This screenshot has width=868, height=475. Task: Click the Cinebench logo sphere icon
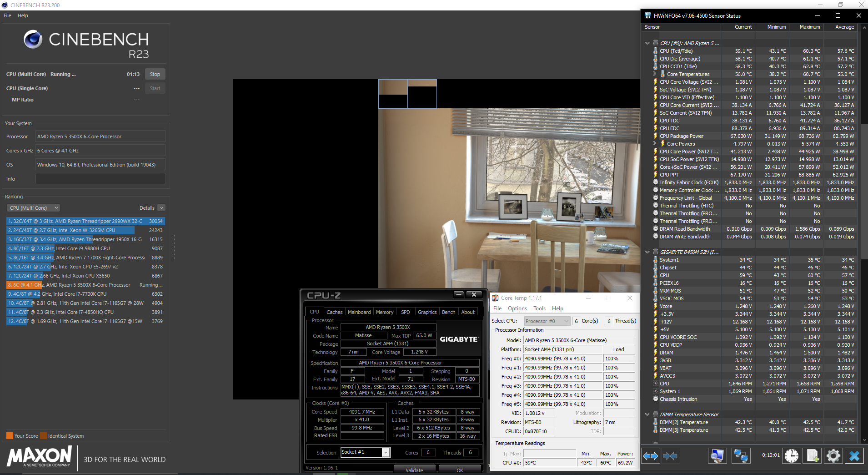coord(33,39)
